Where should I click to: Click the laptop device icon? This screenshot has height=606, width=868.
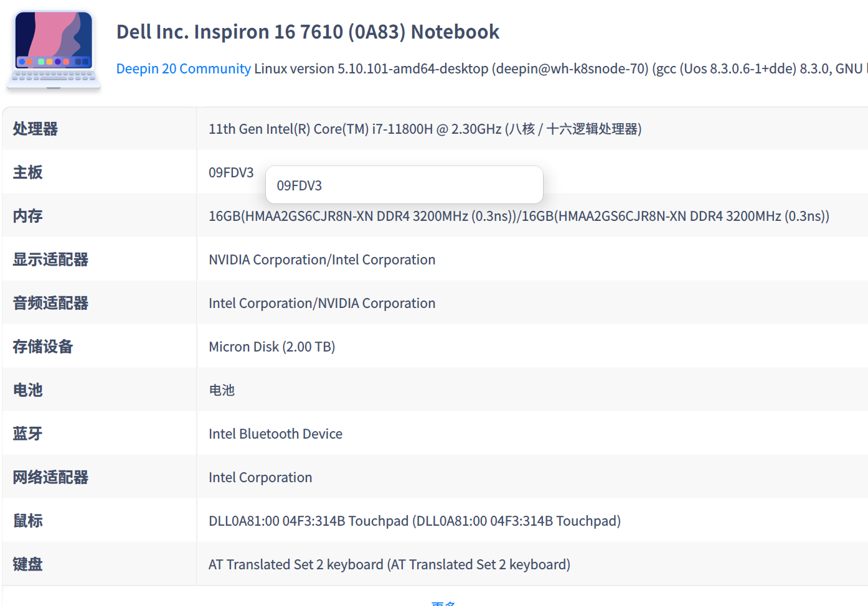54,50
